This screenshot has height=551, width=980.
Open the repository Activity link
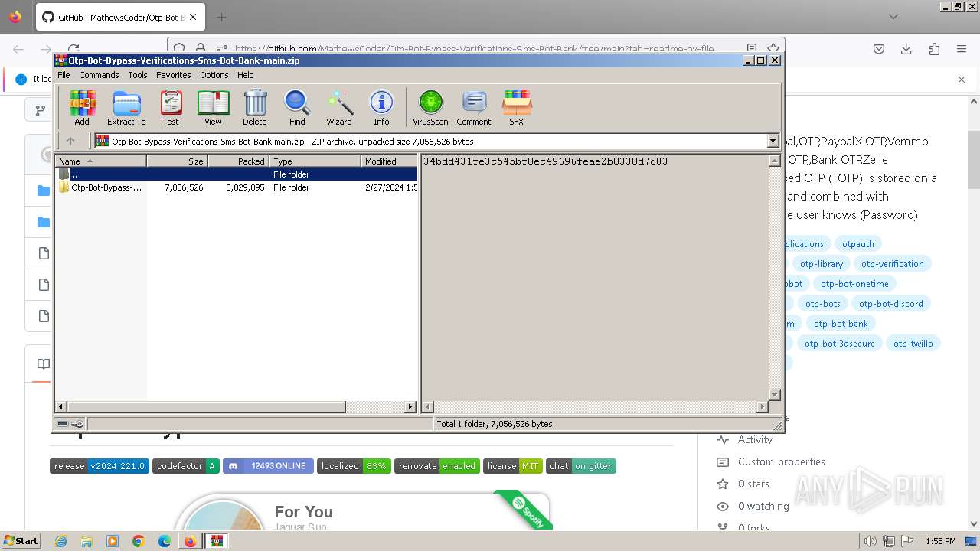(x=755, y=439)
